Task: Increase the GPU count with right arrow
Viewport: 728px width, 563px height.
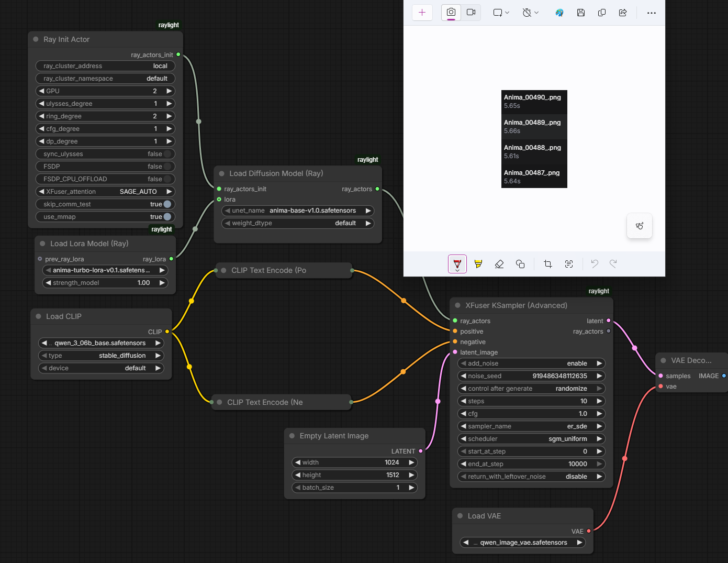Action: [x=169, y=91]
